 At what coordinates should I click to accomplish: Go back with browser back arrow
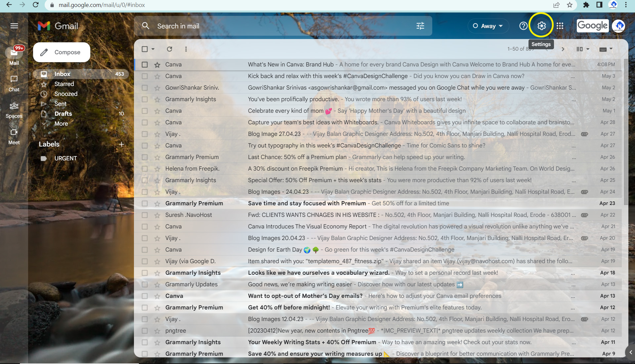pyautogui.click(x=9, y=5)
